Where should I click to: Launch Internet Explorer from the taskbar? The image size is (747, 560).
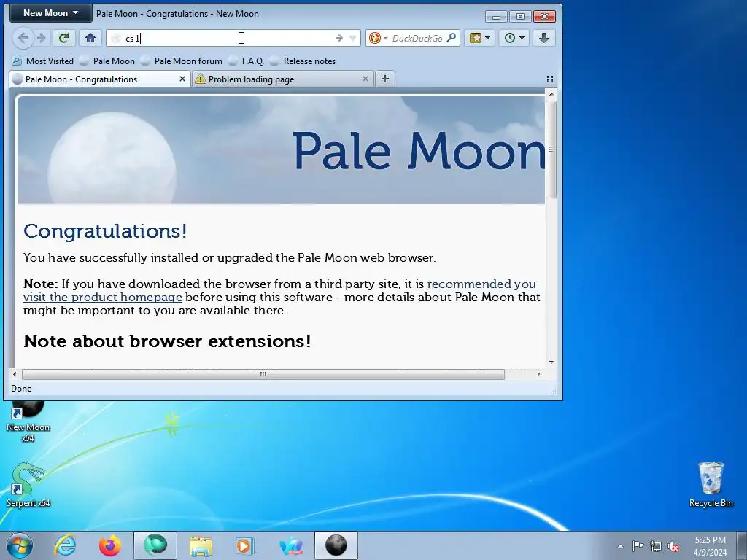tap(65, 545)
